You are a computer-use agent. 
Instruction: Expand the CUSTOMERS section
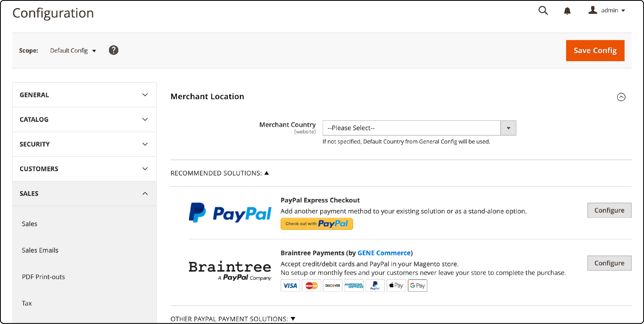[x=84, y=169]
